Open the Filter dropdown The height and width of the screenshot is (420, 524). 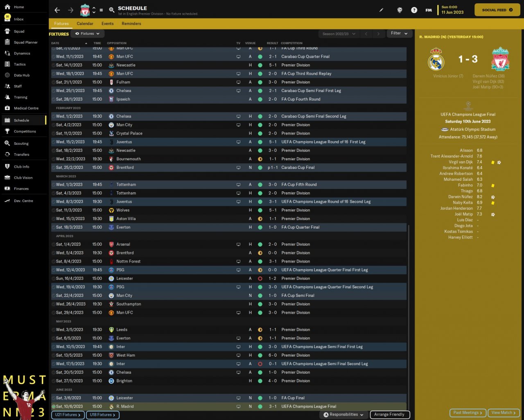[x=399, y=34]
